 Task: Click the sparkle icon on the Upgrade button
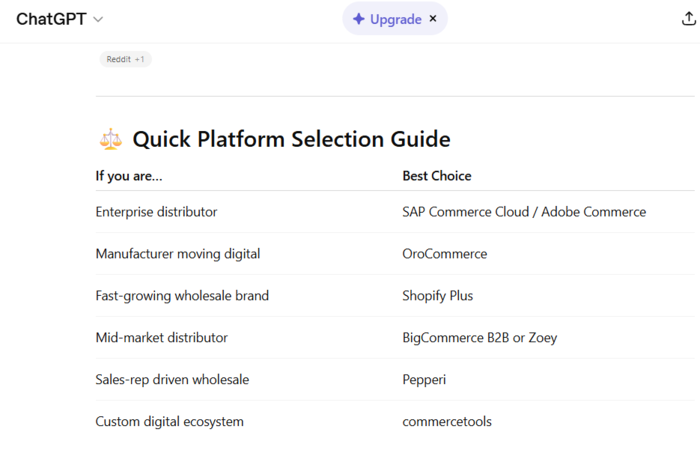pyautogui.click(x=358, y=19)
